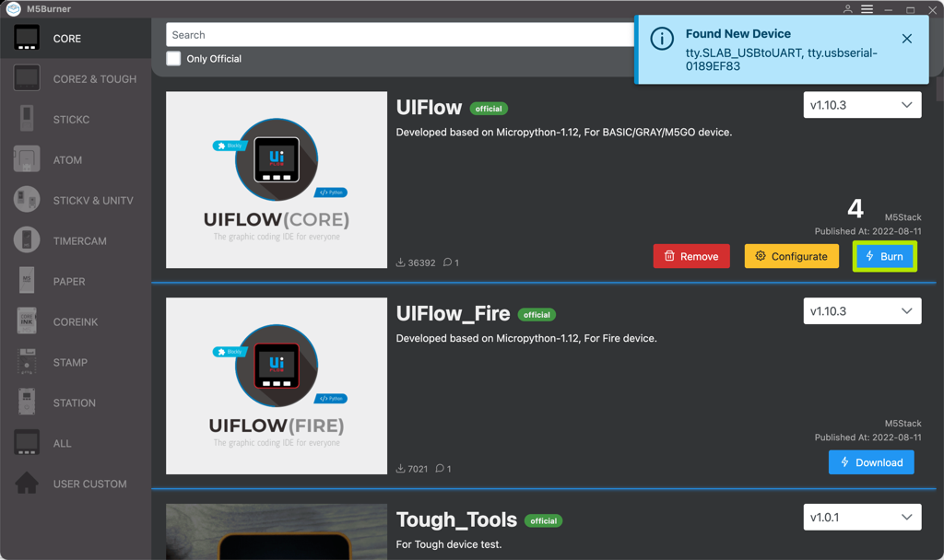Switch to STICKC category label
Viewport: 944px width, 560px height.
tap(71, 119)
